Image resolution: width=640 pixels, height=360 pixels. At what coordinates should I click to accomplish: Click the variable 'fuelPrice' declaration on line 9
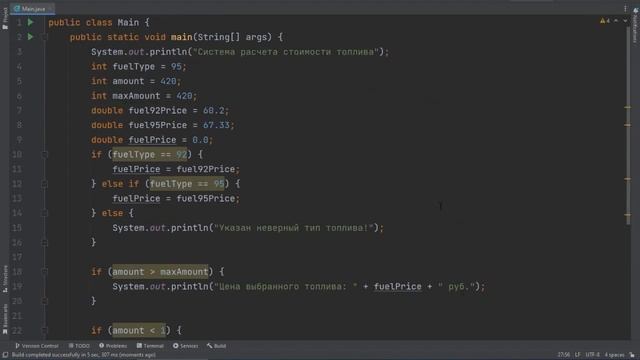coord(152,140)
